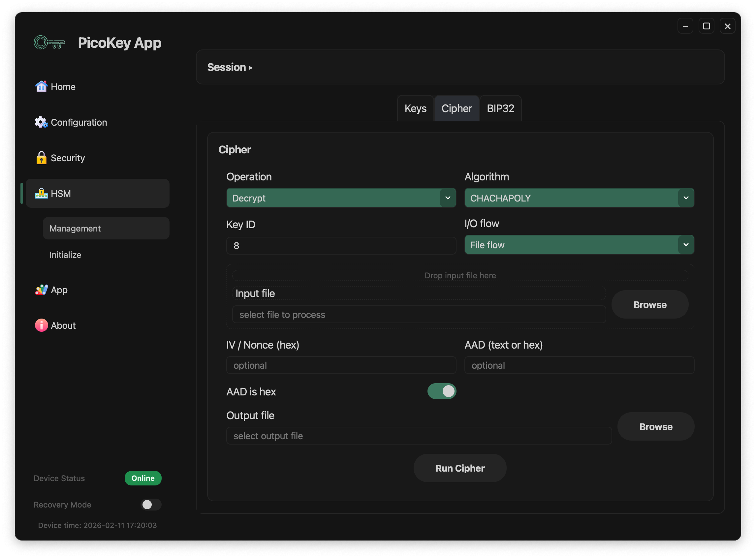Turn off the AAD is hex switch
Image resolution: width=756 pixels, height=558 pixels.
point(442,391)
